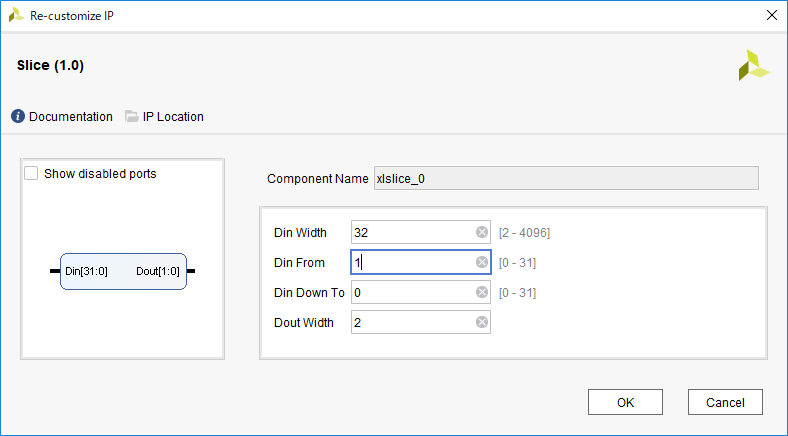This screenshot has height=436, width=788.
Task: Select the Din[31:0] port on the block
Action: (x=85, y=271)
